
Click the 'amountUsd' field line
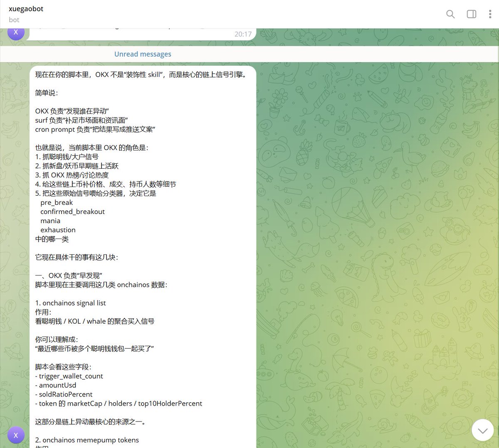point(56,385)
